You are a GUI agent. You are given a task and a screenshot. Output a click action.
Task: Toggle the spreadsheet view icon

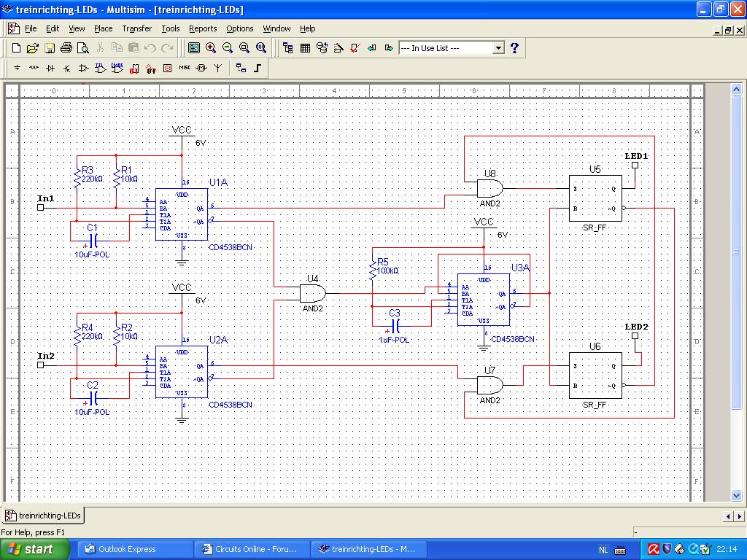(x=305, y=48)
